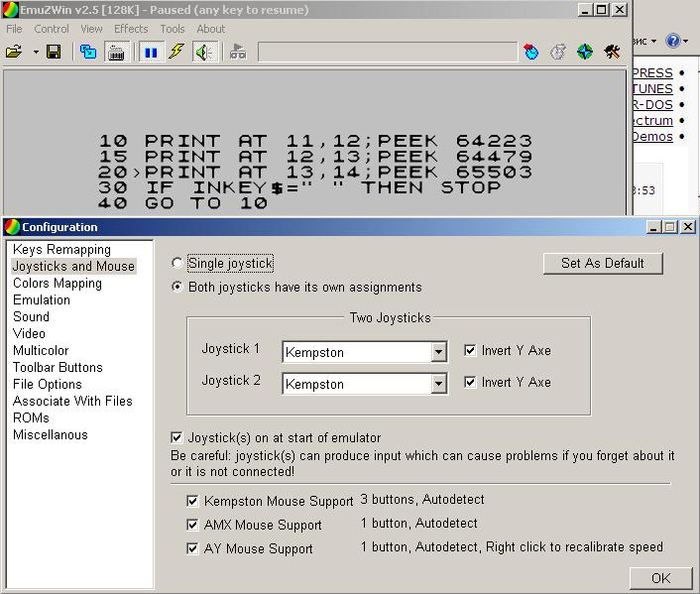
Task: Open the Joystick 1 type dropdown
Action: pyautogui.click(x=439, y=352)
